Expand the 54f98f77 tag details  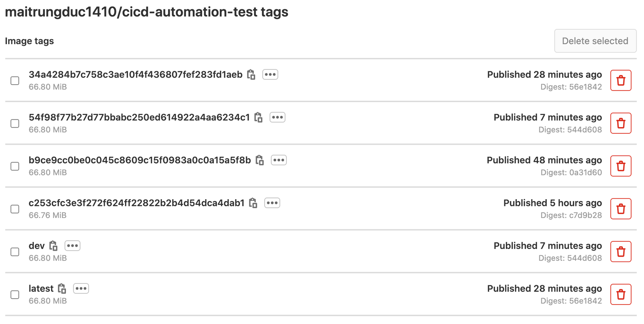[278, 117]
